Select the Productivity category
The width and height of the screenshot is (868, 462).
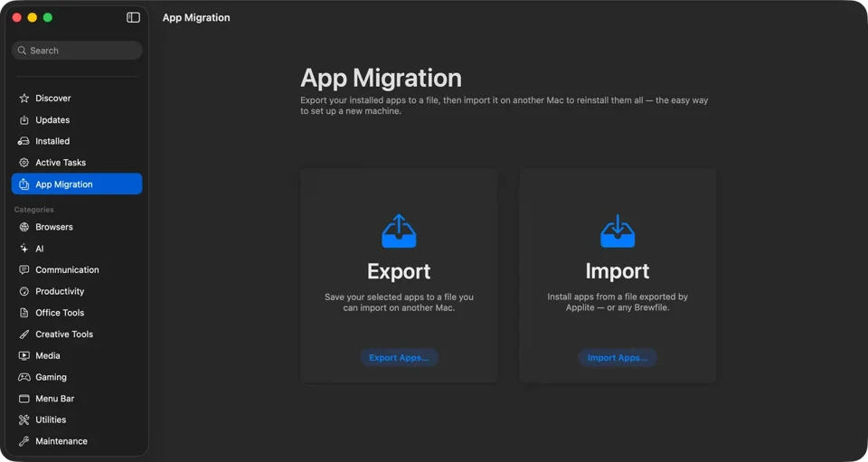pos(77,291)
